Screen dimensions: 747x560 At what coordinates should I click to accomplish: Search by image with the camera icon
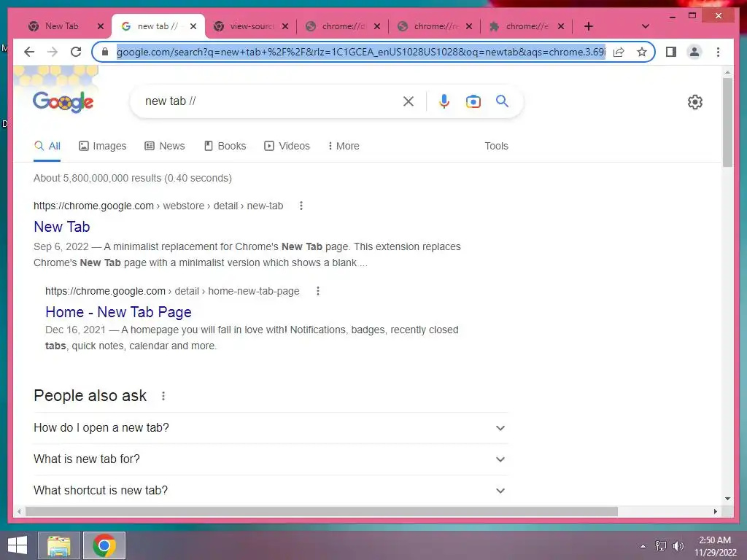tap(473, 101)
